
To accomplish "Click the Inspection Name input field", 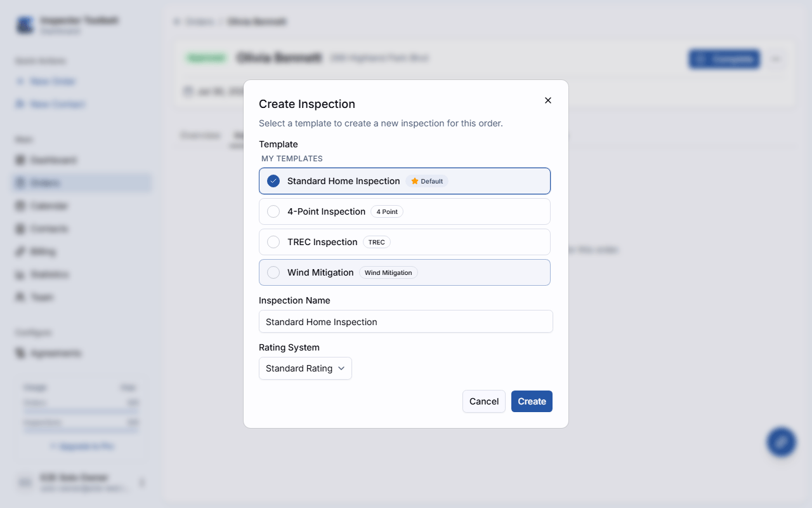I will (406, 321).
